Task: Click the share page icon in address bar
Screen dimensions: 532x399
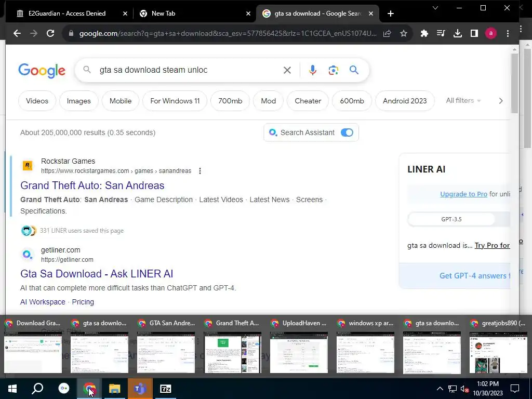Action: pyautogui.click(x=387, y=33)
